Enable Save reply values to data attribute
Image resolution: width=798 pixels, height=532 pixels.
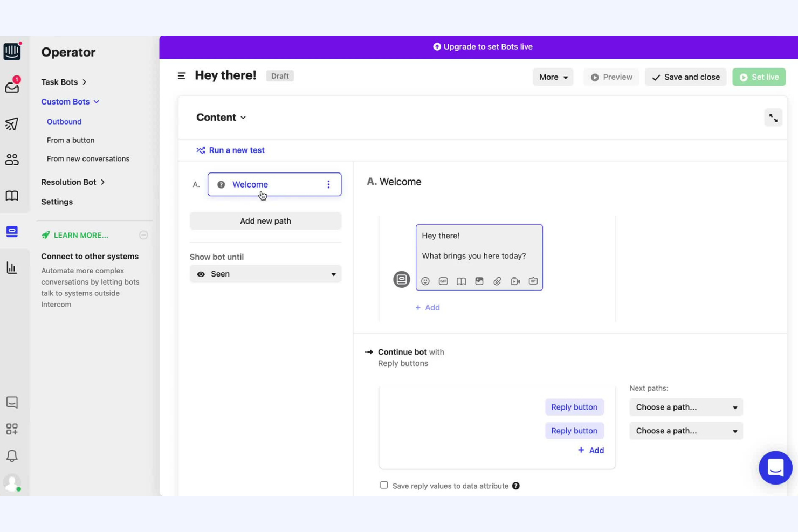pyautogui.click(x=383, y=485)
